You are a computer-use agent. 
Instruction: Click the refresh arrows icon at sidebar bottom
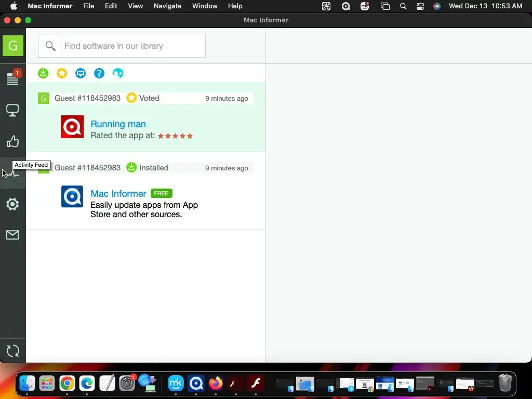click(x=13, y=351)
